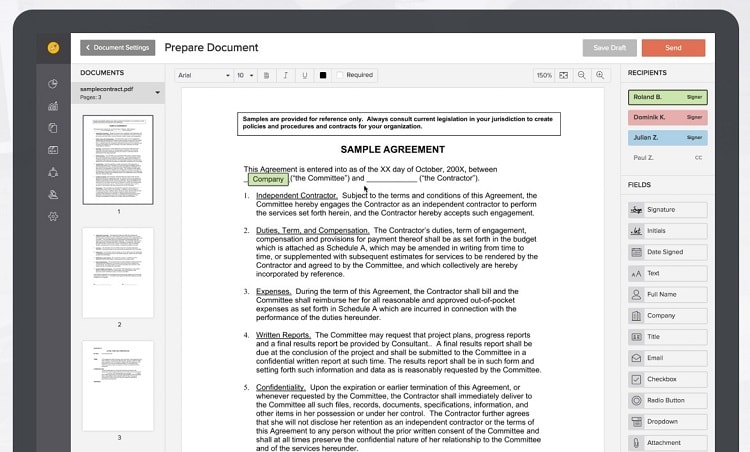Choose the Radio Button field

point(668,400)
